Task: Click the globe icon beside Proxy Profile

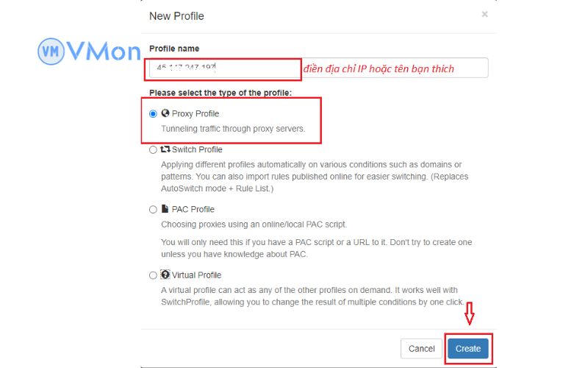Action: pyautogui.click(x=165, y=113)
